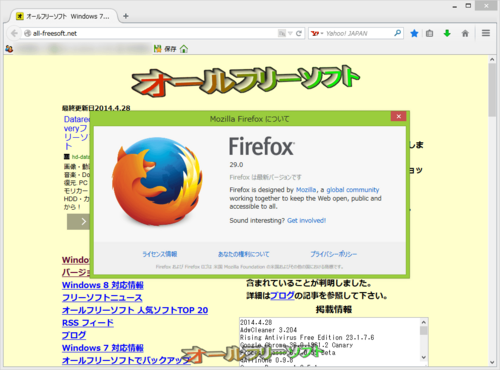
Task: Open the hamburger menu
Action: [x=486, y=33]
